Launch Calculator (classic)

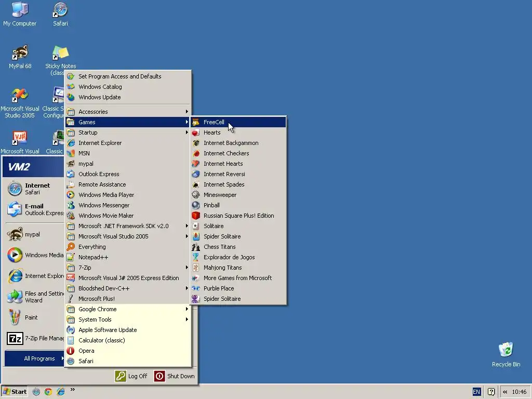pos(128,340)
